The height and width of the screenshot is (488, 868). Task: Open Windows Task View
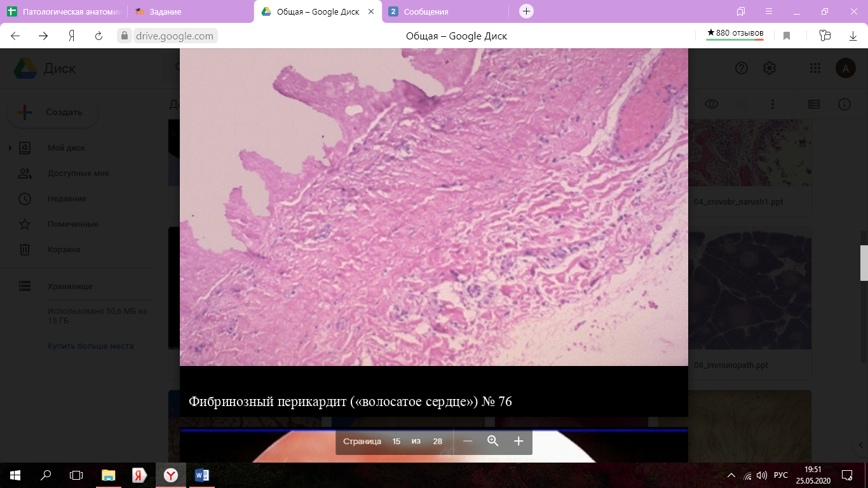[76, 475]
